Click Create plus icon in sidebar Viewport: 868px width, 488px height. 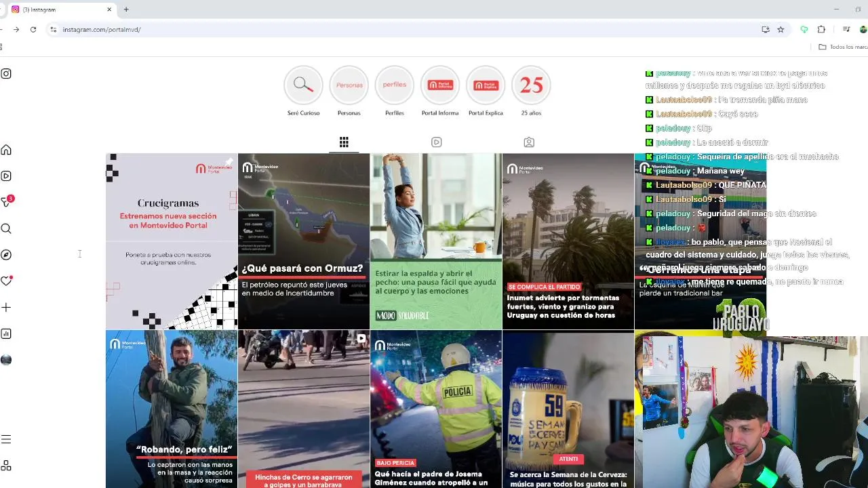pos(6,308)
